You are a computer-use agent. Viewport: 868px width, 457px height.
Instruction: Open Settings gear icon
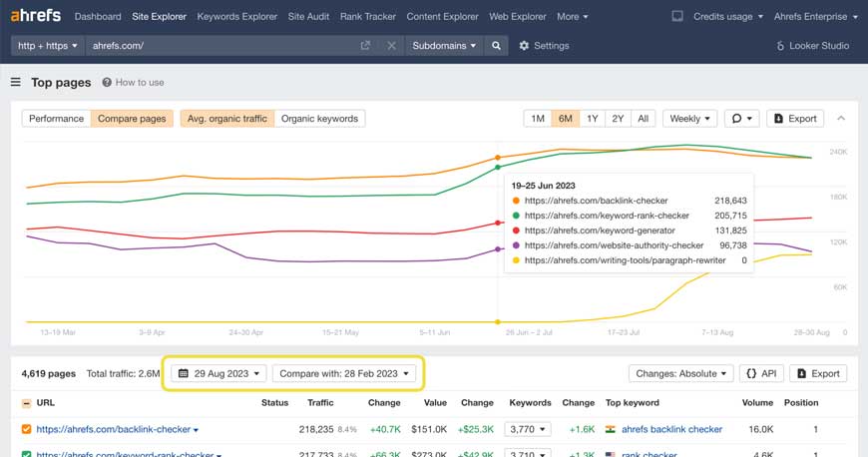coord(524,46)
